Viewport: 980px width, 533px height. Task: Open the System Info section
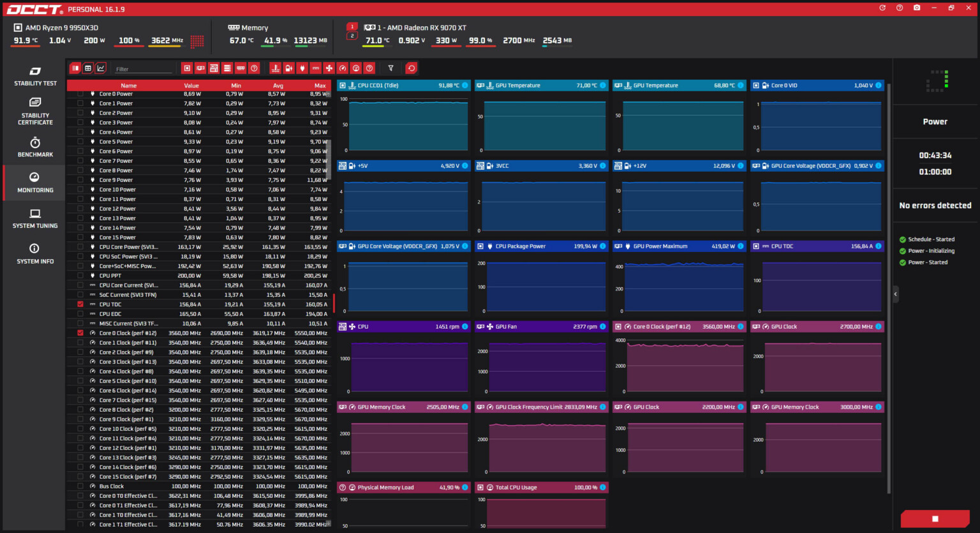click(x=35, y=253)
